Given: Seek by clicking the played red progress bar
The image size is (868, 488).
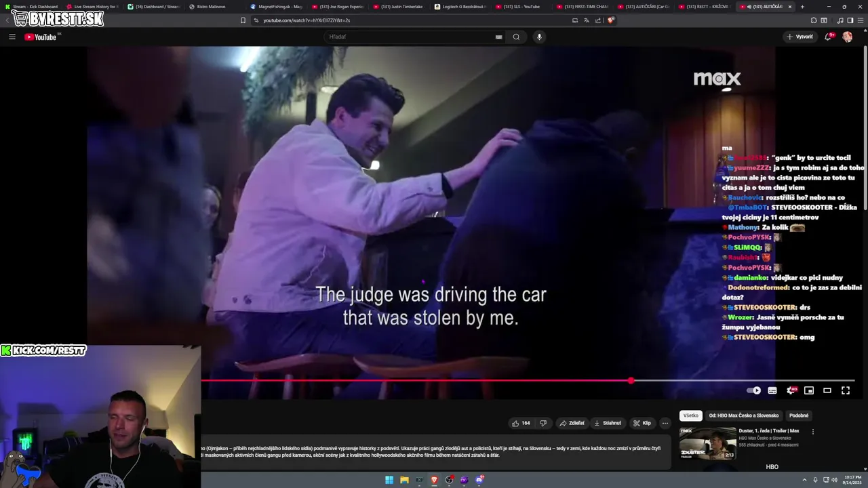Looking at the screenshot, I should (x=416, y=381).
